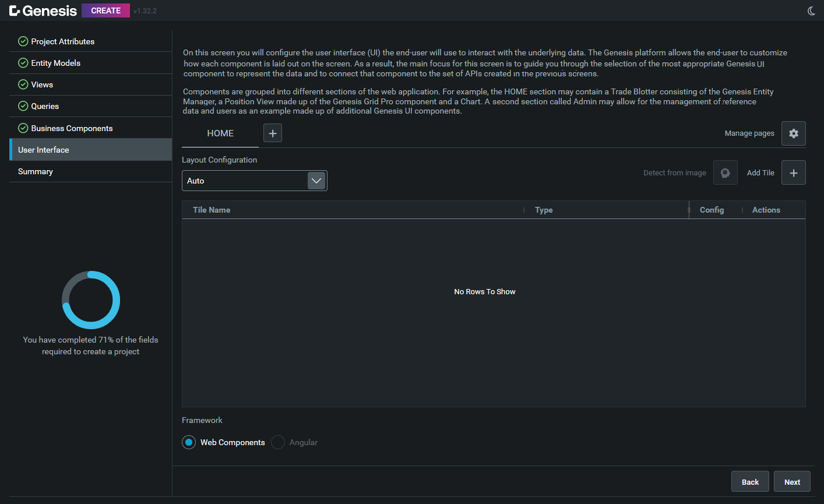Open Manage pages gear settings
Screen dimensions: 824x504
coord(794,133)
